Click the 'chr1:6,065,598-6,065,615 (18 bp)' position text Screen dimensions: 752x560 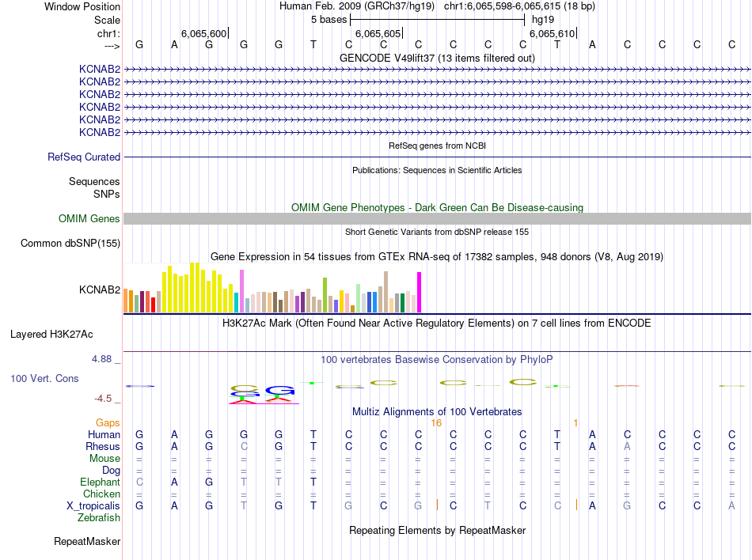tap(519, 6)
